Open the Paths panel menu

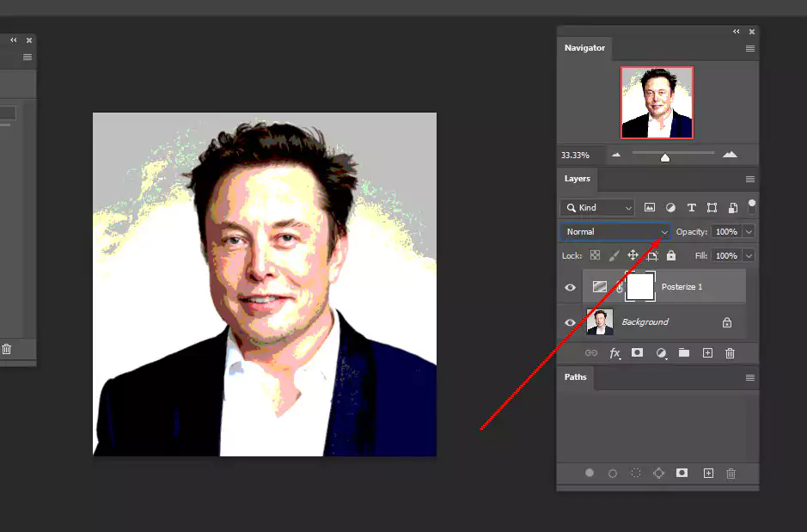(x=750, y=377)
